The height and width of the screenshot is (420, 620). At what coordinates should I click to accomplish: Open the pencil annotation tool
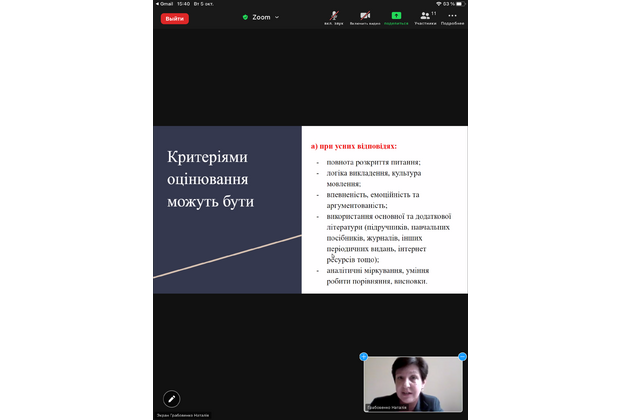(x=171, y=398)
